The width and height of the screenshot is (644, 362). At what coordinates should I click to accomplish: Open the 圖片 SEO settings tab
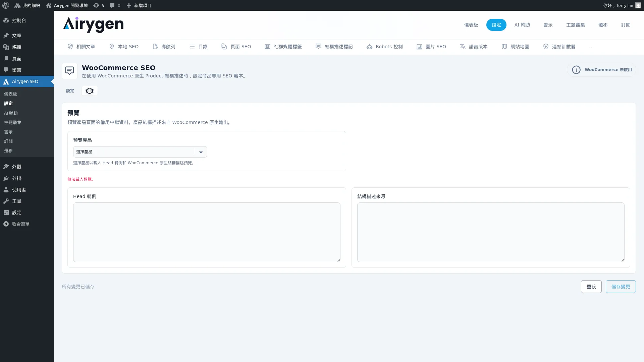pyautogui.click(x=431, y=47)
